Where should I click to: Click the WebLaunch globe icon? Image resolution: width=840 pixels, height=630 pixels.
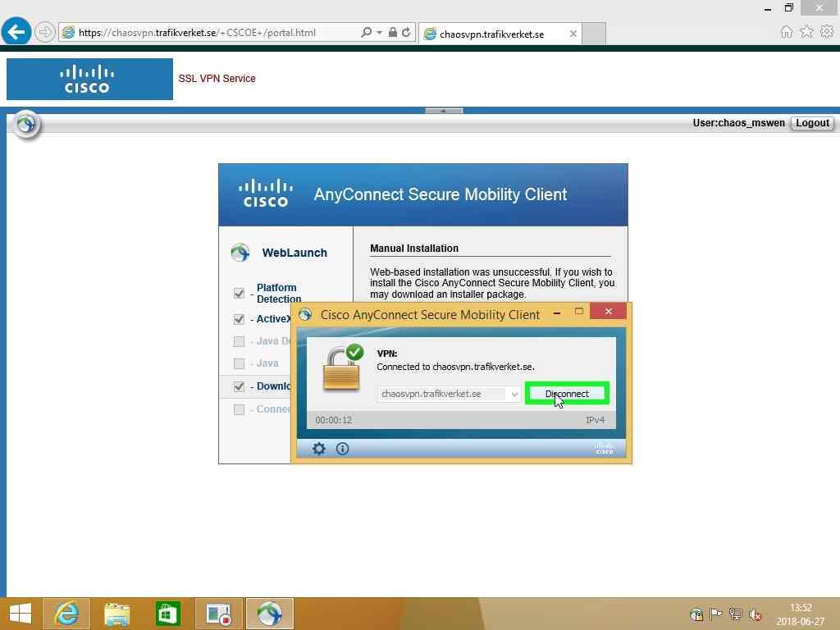tap(240, 253)
